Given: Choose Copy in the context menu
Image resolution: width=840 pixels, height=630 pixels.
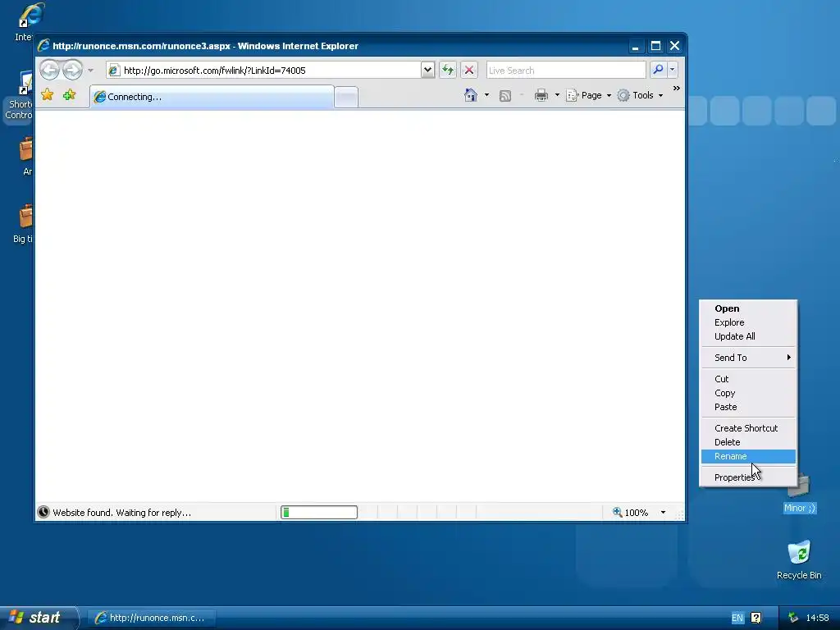Looking at the screenshot, I should (x=748, y=393).
